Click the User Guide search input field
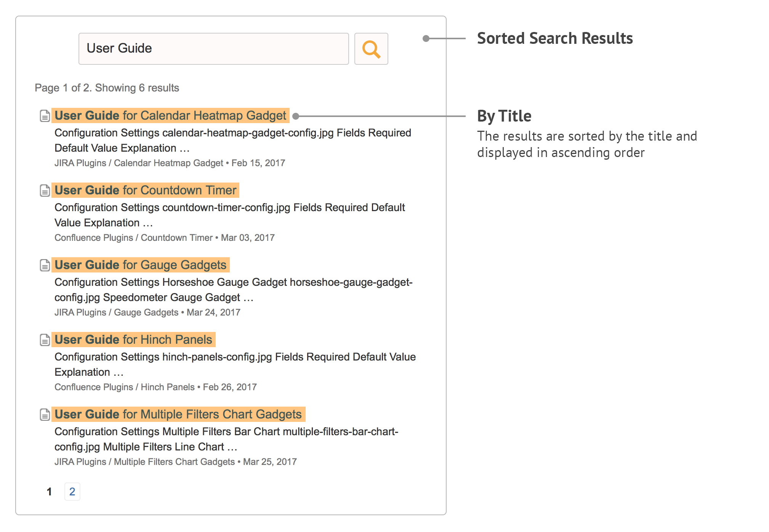This screenshot has height=532, width=769. click(213, 49)
